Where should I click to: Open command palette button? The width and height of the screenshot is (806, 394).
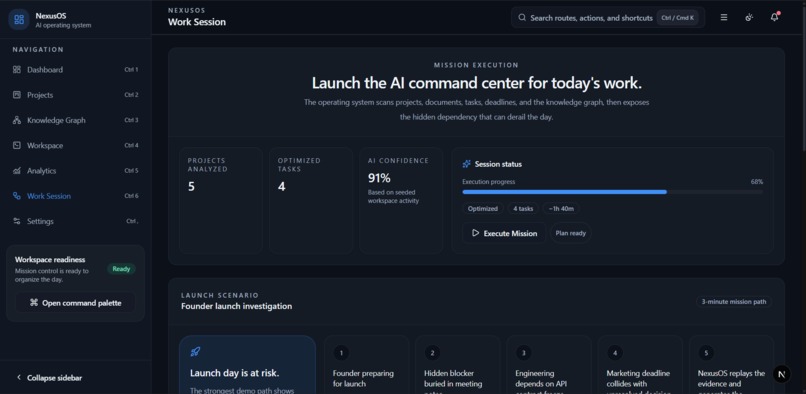coord(76,303)
